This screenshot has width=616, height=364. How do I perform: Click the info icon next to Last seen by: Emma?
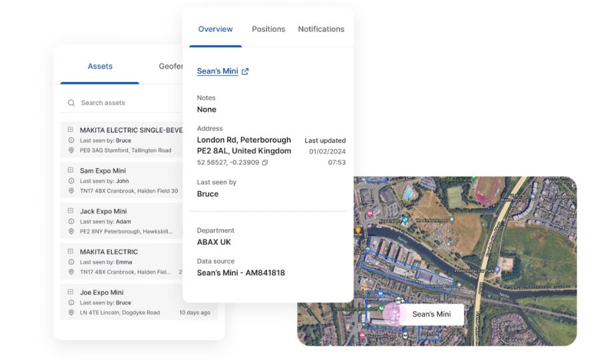(x=71, y=262)
